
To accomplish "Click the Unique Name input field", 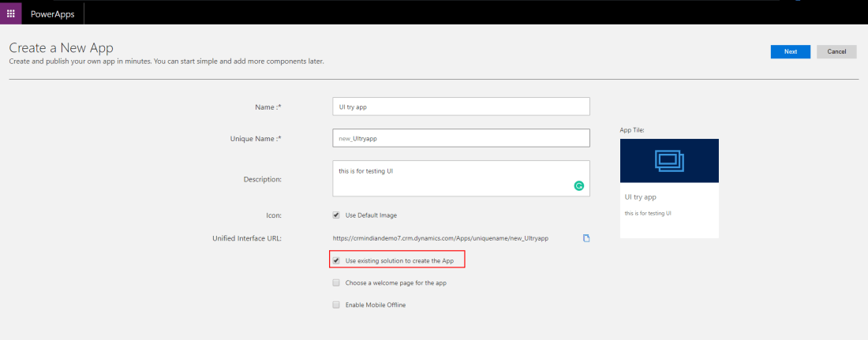I will (461, 138).
